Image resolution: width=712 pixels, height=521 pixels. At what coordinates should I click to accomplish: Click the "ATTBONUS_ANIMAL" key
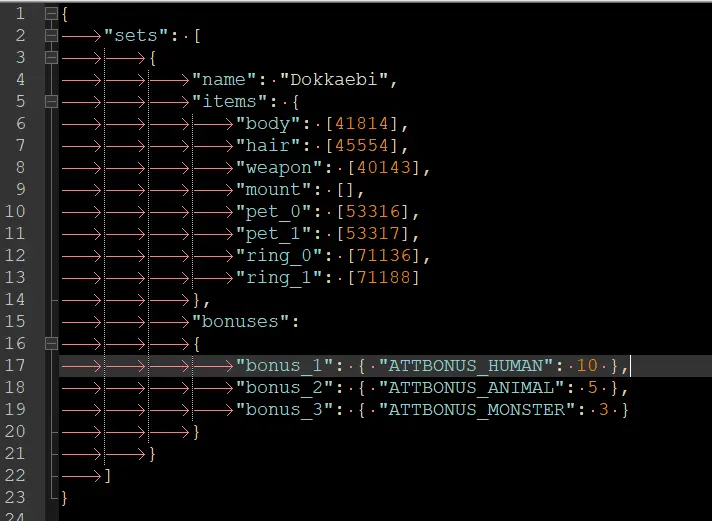[470, 388]
